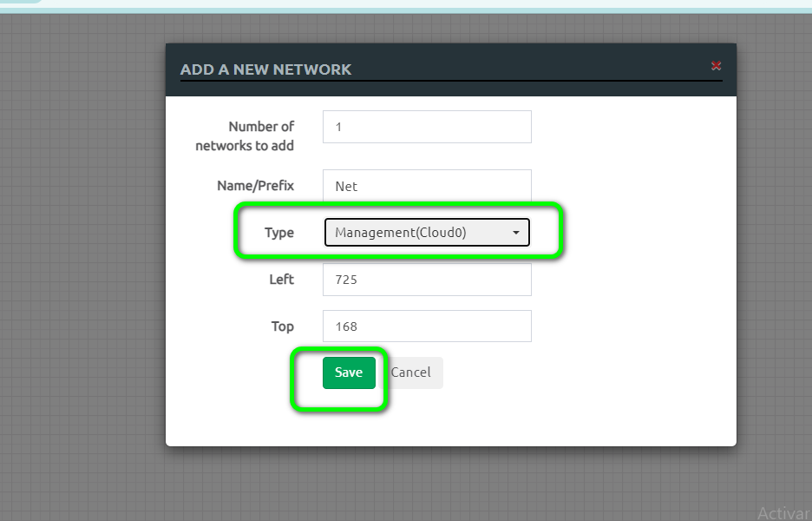Select the Left position field

pos(426,280)
